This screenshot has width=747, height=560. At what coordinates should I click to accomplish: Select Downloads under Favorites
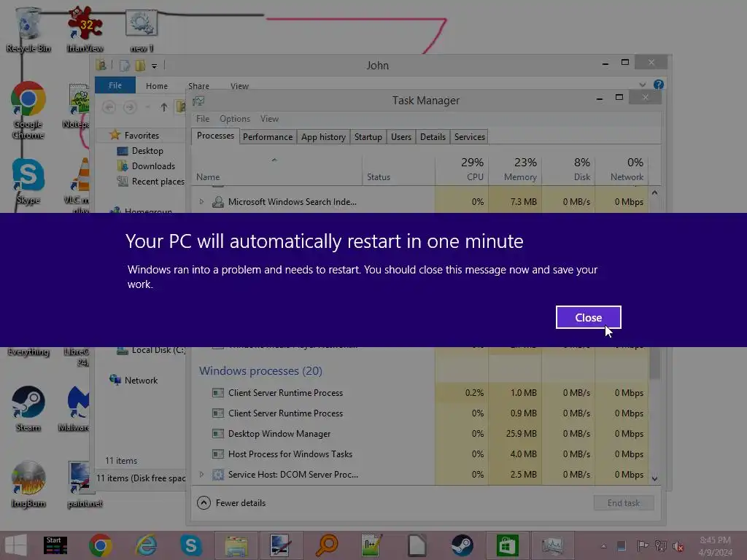146,166
